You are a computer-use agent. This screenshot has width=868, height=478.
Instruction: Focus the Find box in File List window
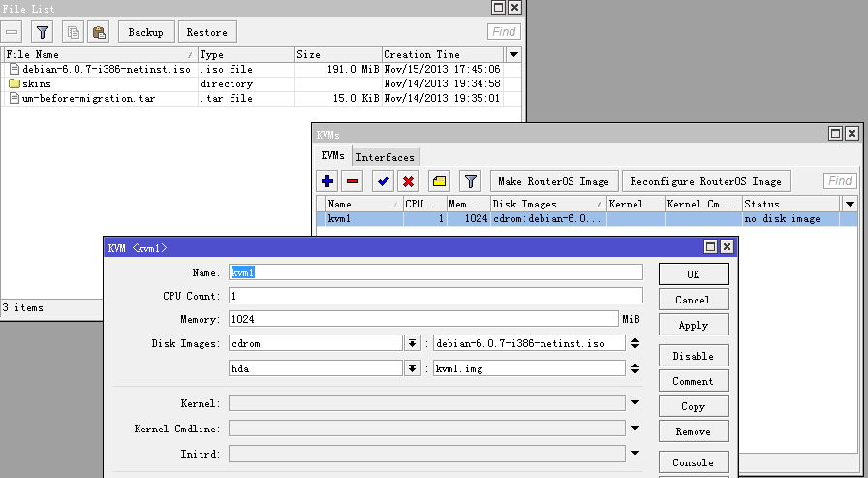(504, 32)
